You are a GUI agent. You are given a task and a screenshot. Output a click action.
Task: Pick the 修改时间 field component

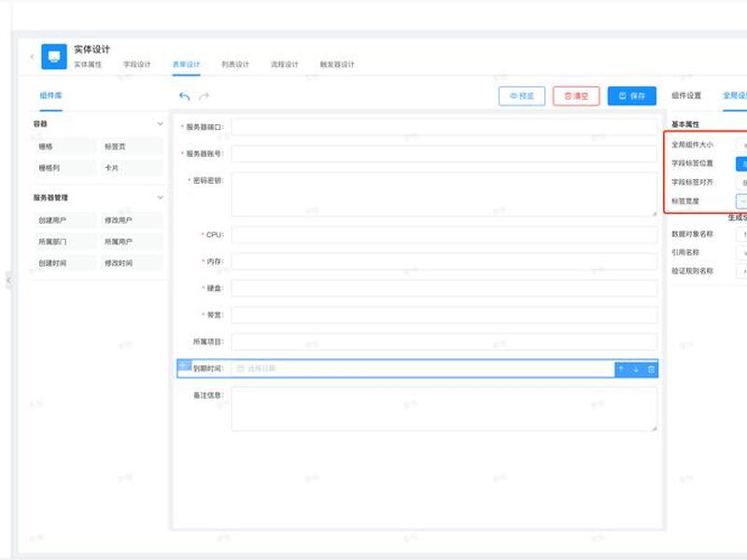click(x=131, y=263)
